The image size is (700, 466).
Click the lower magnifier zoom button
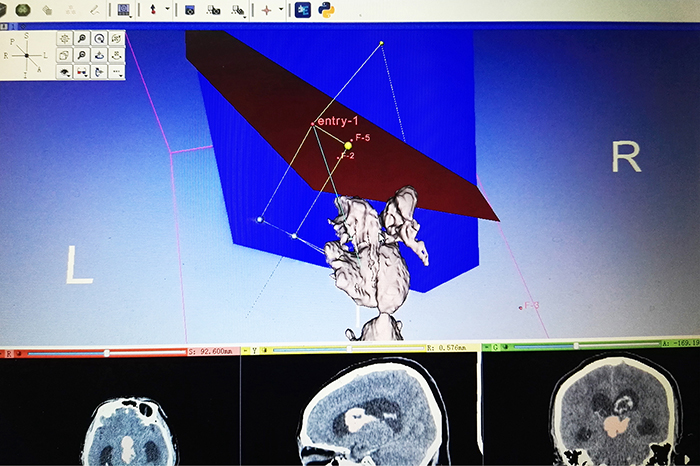click(82, 55)
